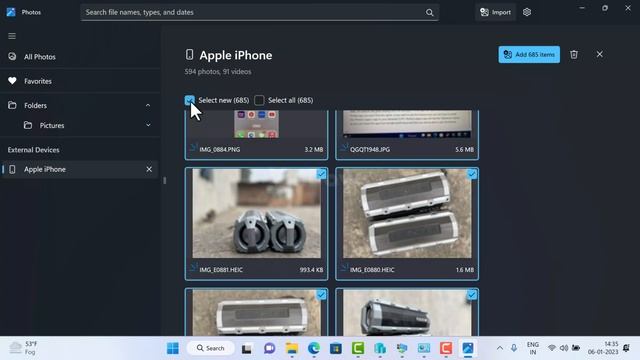Expand the Pictures folder chevron
Image resolution: width=640 pixels, height=360 pixels.
[148, 125]
